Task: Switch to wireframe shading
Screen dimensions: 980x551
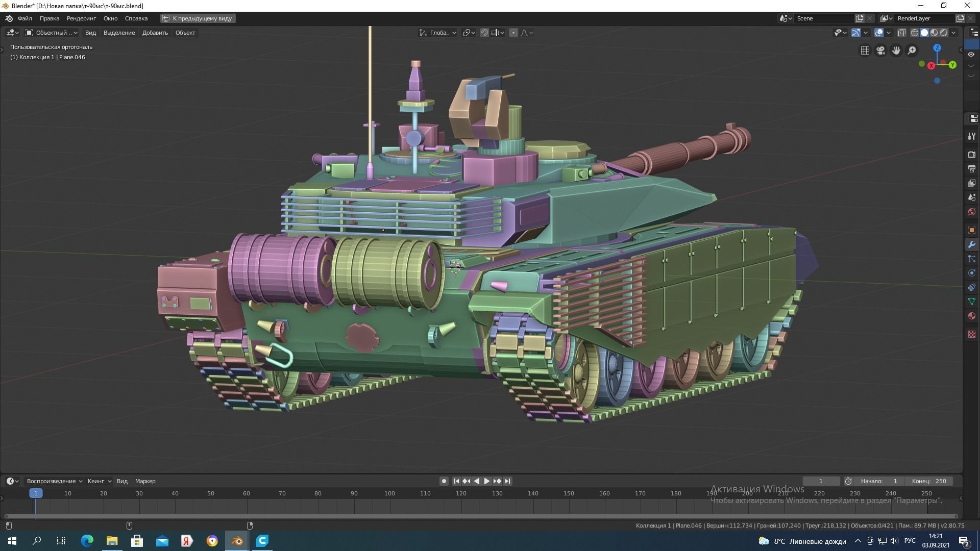Action: (x=915, y=33)
